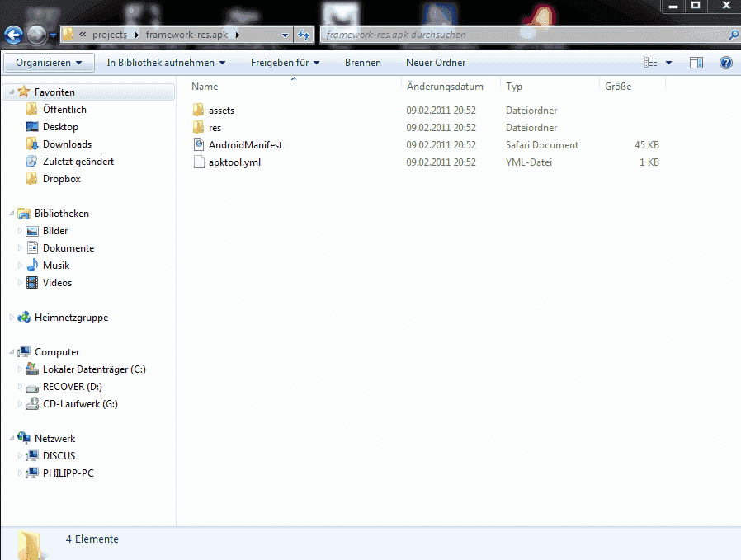This screenshot has width=741, height=560.
Task: Collapse the Favoriten group
Action: tap(12, 92)
